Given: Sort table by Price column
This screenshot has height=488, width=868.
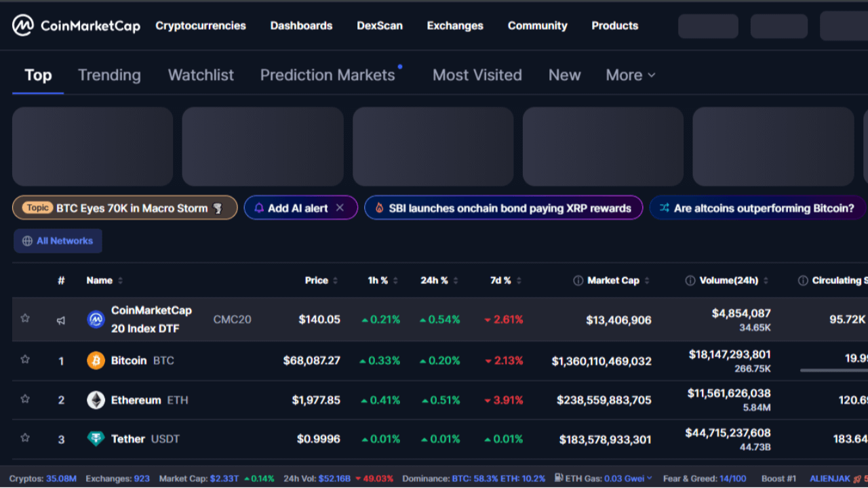Looking at the screenshot, I should 321,281.
